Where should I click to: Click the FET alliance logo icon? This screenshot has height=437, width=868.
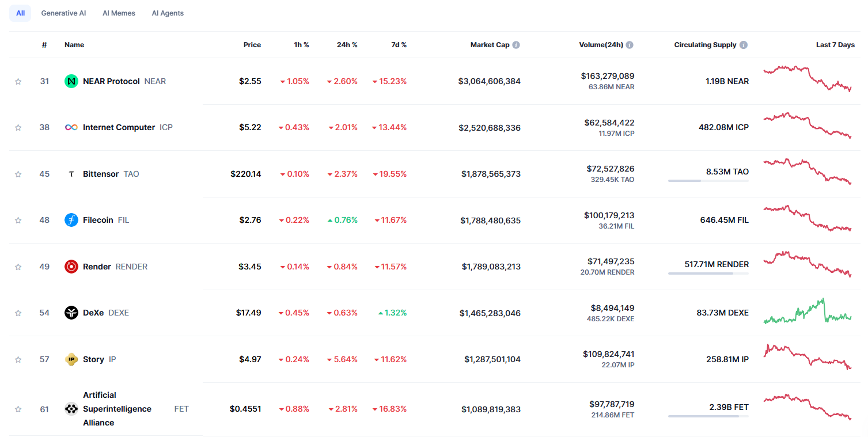[x=71, y=409]
